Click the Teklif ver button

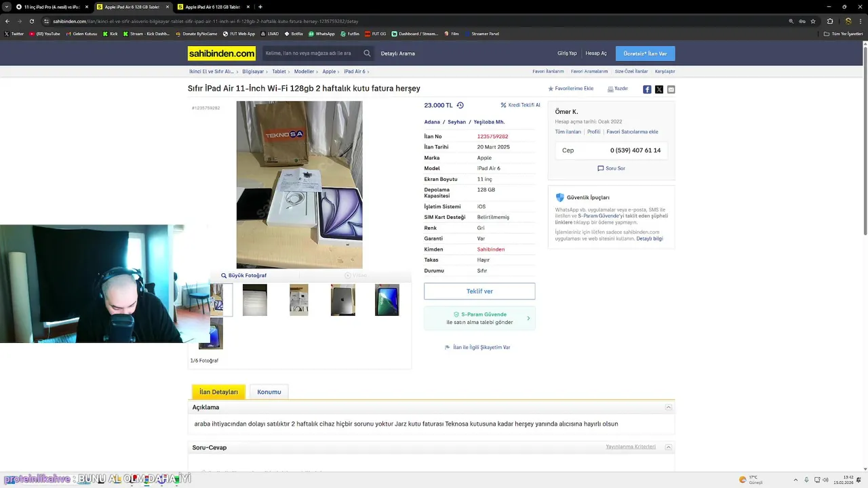(x=479, y=291)
